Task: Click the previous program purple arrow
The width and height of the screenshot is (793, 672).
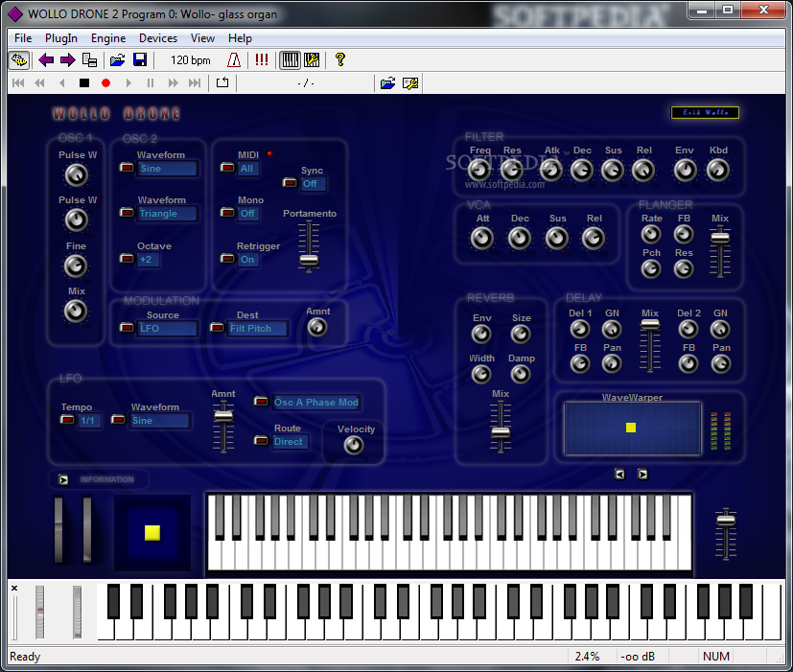Action: click(x=46, y=60)
